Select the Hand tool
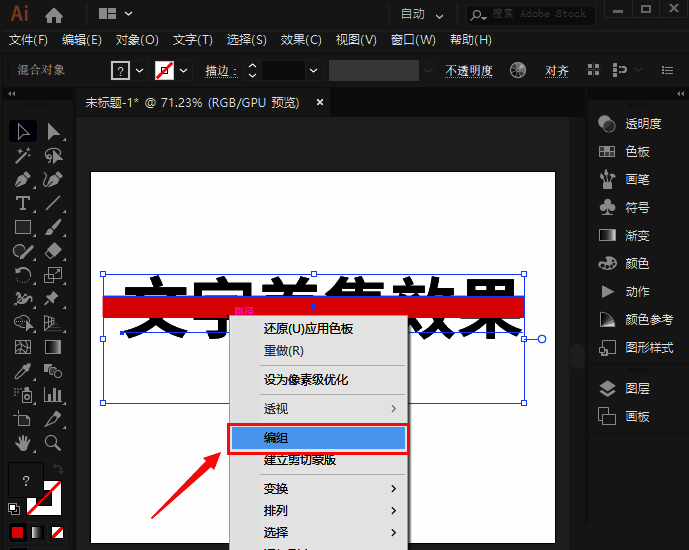Screen dimensions: 689x550 23,443
